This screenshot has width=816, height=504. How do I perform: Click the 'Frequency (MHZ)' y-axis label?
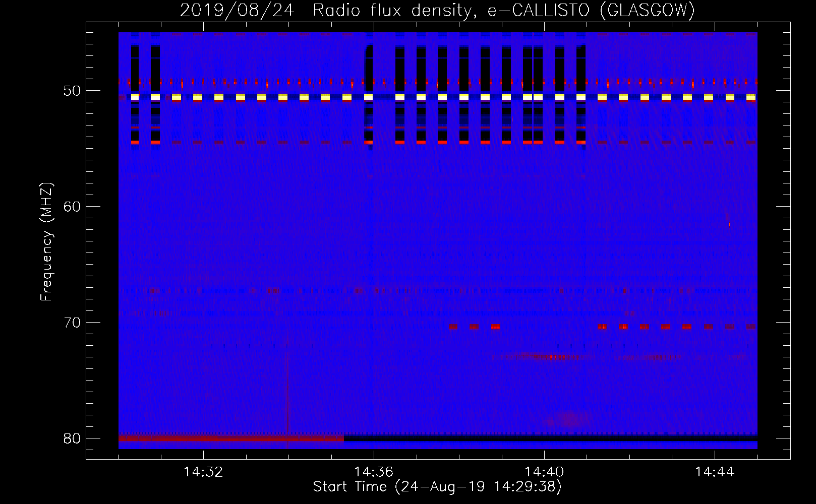coord(46,242)
